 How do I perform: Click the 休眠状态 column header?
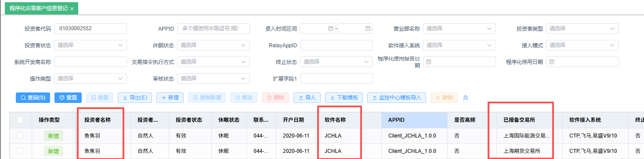pos(229,120)
